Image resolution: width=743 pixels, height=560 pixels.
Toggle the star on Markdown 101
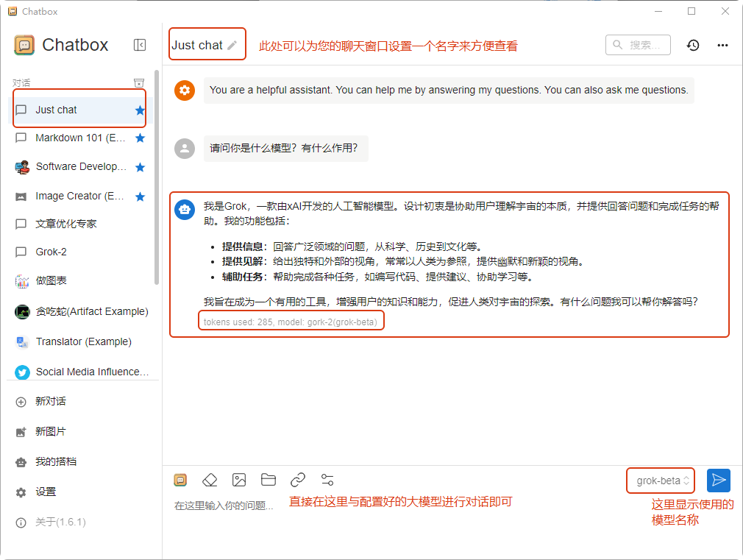(x=140, y=138)
